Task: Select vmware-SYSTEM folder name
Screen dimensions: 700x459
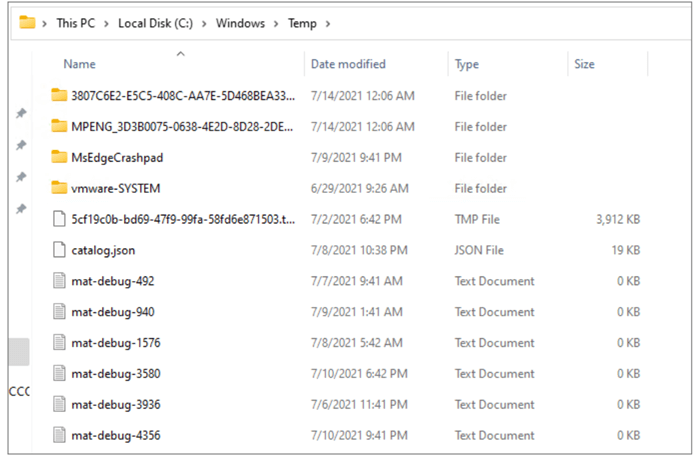Action: (x=116, y=188)
